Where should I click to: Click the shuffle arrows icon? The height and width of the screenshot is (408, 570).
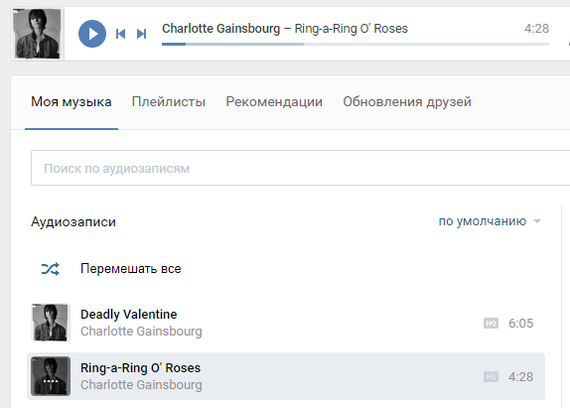[x=50, y=269]
